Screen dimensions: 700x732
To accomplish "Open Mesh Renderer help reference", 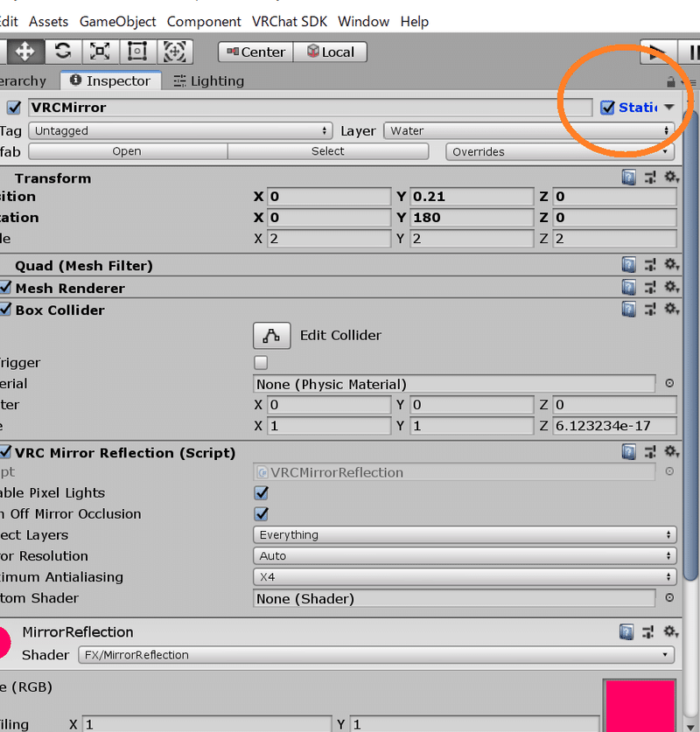I will [628, 287].
